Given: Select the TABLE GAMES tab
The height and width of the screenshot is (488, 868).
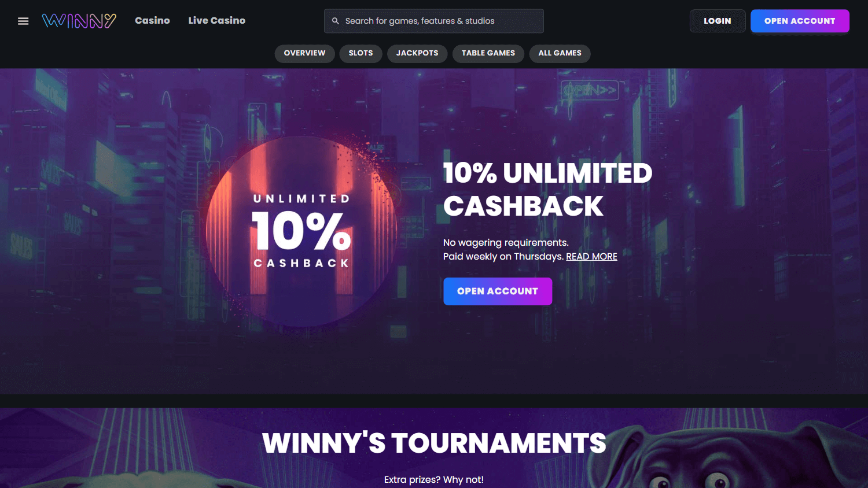Looking at the screenshot, I should (x=488, y=53).
